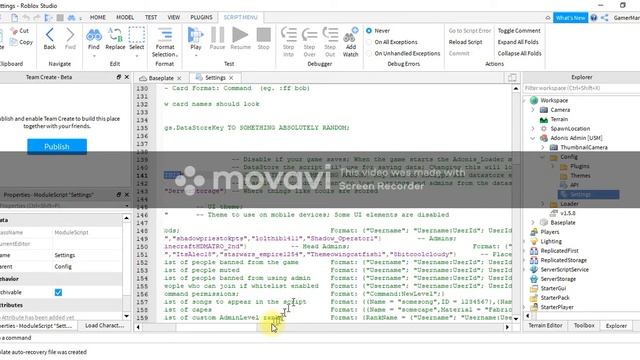Click the Cut clipboard icon

(14, 31)
